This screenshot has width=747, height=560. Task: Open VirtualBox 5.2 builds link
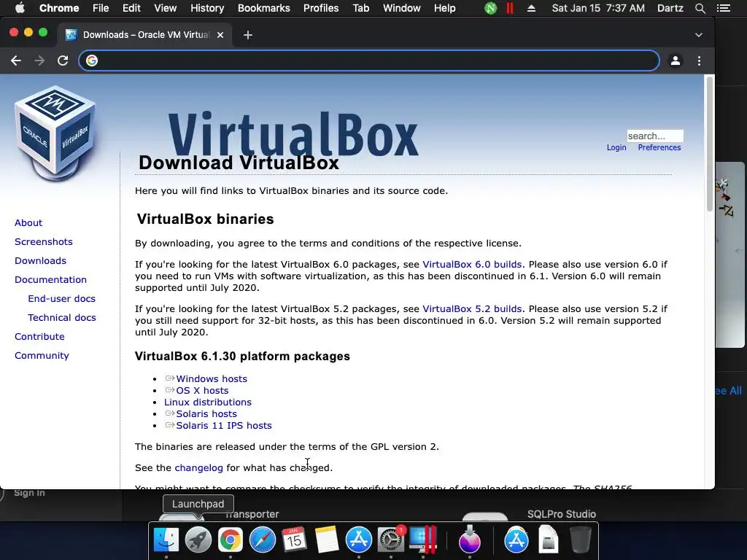coord(472,308)
